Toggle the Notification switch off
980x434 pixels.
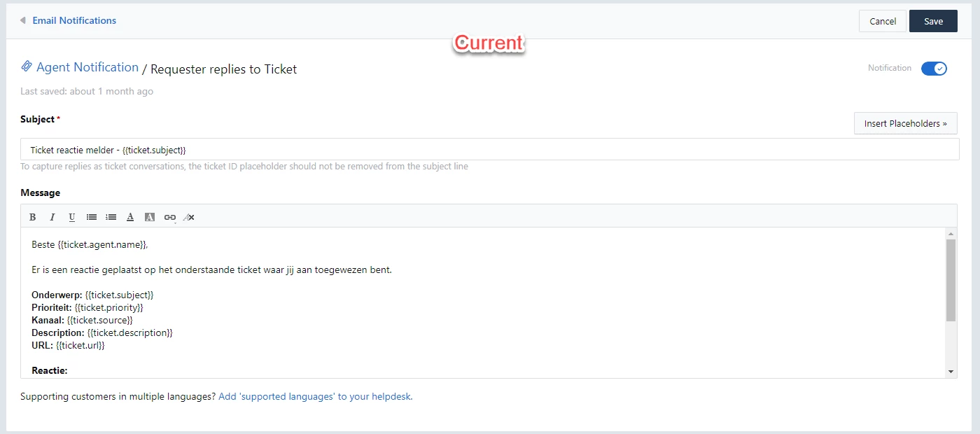click(x=934, y=68)
